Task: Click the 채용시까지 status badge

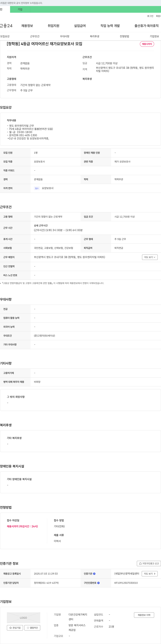Action: [147, 44]
